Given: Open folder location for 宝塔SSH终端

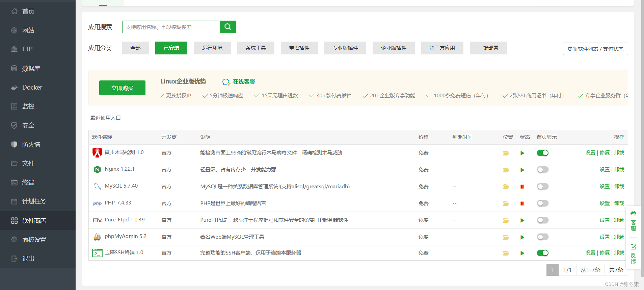Looking at the screenshot, I should point(506,253).
